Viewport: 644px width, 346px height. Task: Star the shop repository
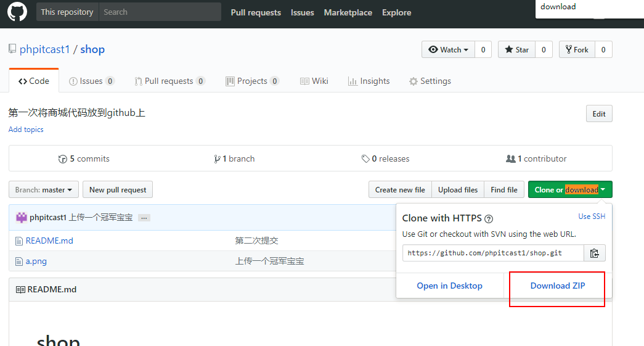(516, 50)
